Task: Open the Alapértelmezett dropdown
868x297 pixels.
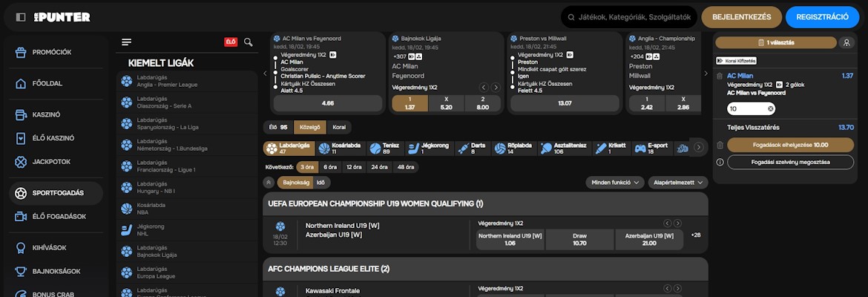Action: pos(678,183)
